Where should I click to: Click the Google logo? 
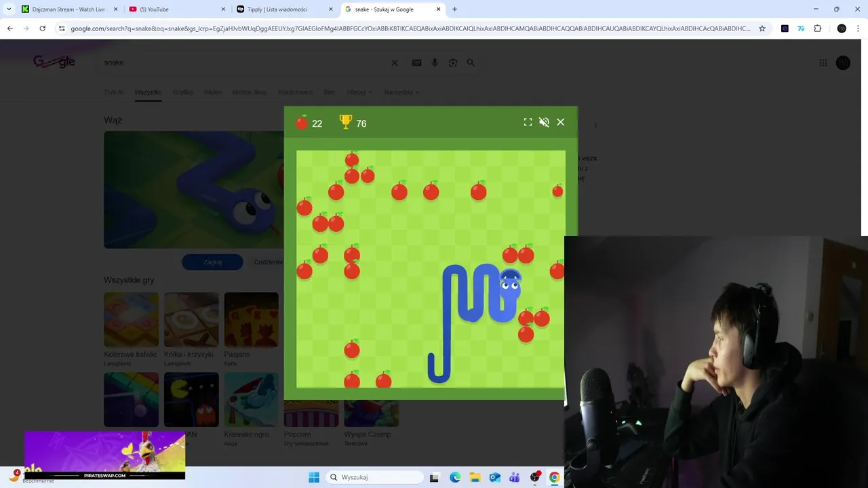click(x=54, y=62)
